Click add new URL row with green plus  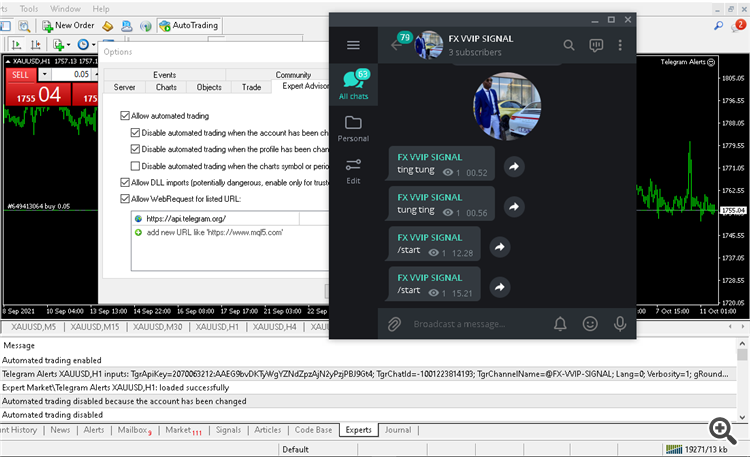209,233
